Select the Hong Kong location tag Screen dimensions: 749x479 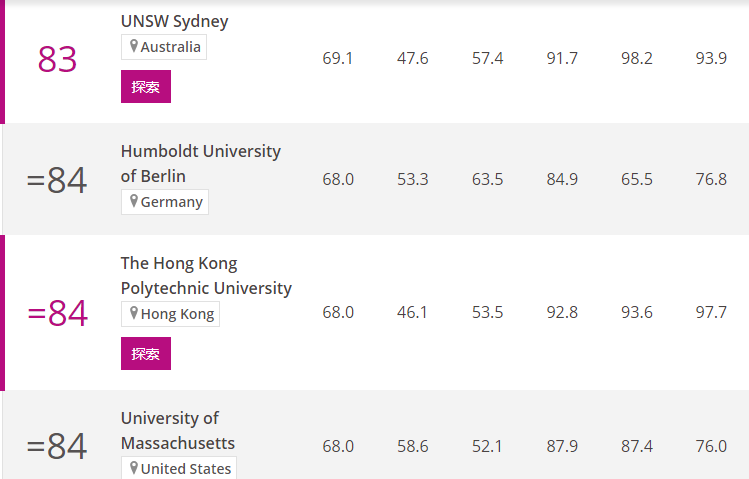[171, 314]
